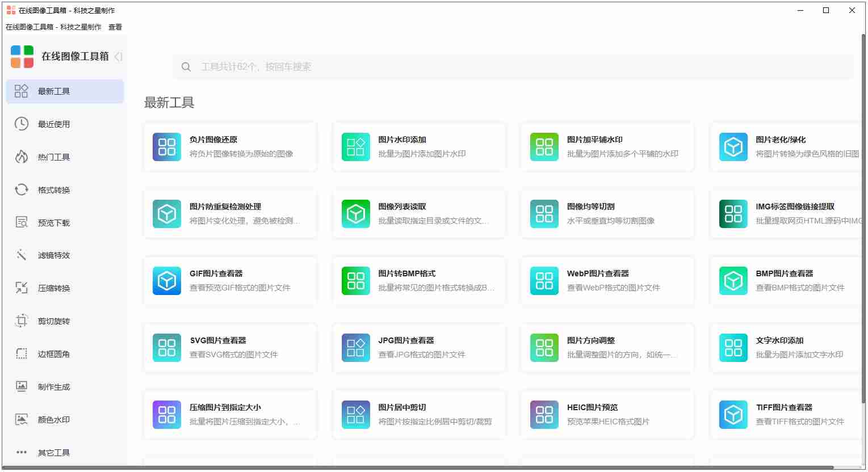Click the 剪切旋转 crop icon
The height and width of the screenshot is (472, 868).
21,321
